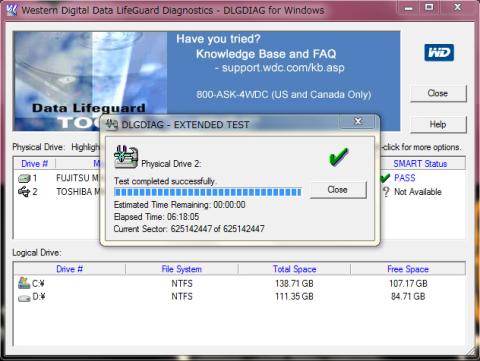This screenshot has height=361, width=480.
Task: Click the Data Lifeguard banner image
Action: [x=90, y=81]
